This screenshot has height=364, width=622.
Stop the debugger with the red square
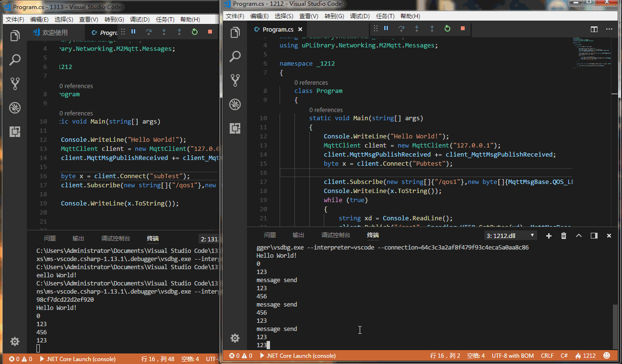[462, 28]
